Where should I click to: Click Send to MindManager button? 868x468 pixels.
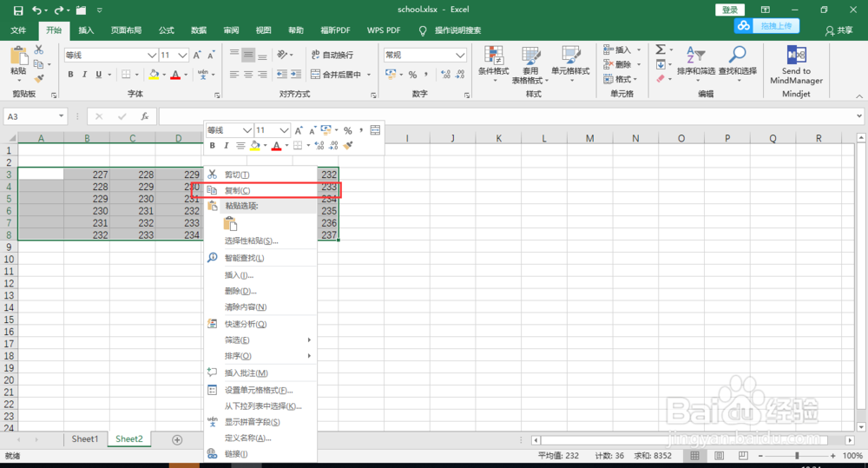796,65
